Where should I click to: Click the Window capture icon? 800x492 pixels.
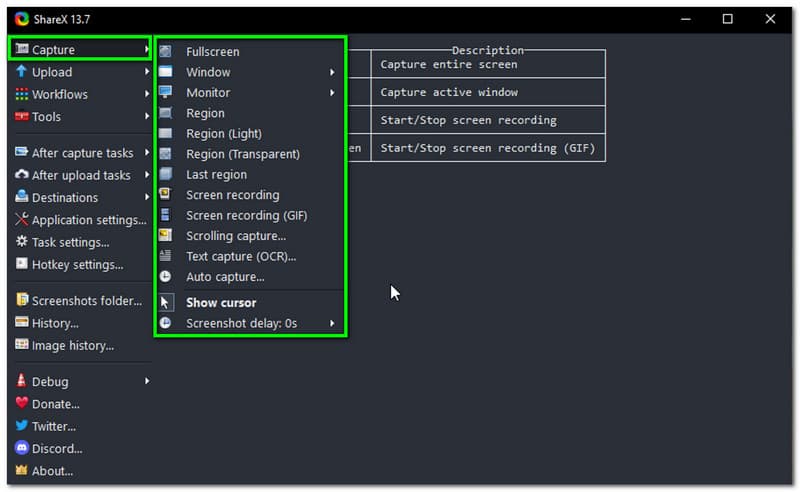pos(165,71)
